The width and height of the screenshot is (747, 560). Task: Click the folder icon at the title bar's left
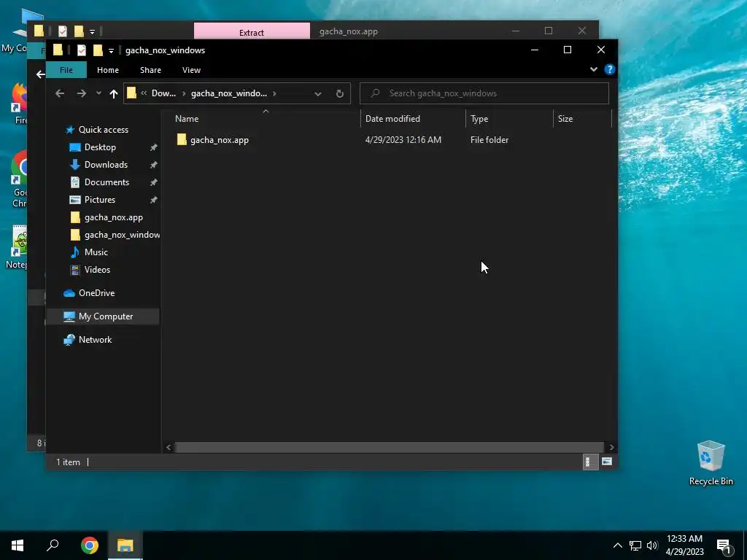[58, 50]
